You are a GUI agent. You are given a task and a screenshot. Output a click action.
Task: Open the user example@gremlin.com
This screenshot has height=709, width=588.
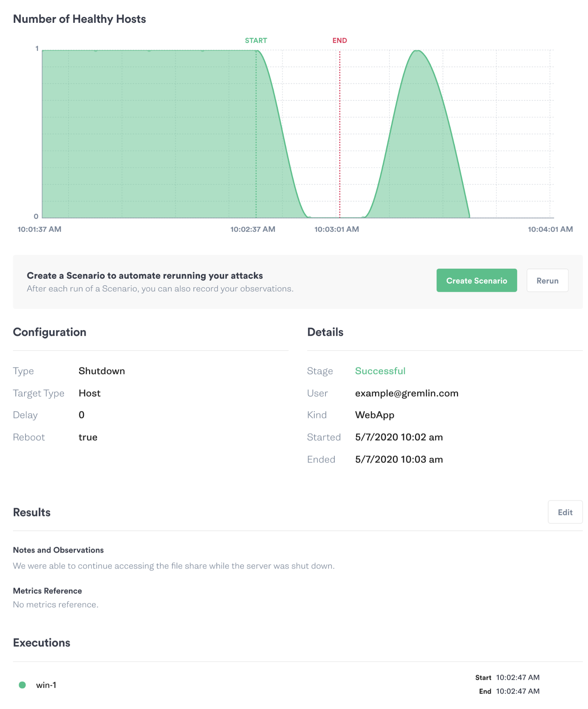(407, 393)
